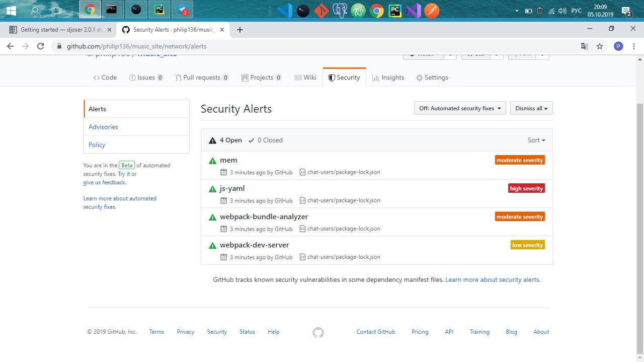Select Alerts in the sidebar

(136, 109)
